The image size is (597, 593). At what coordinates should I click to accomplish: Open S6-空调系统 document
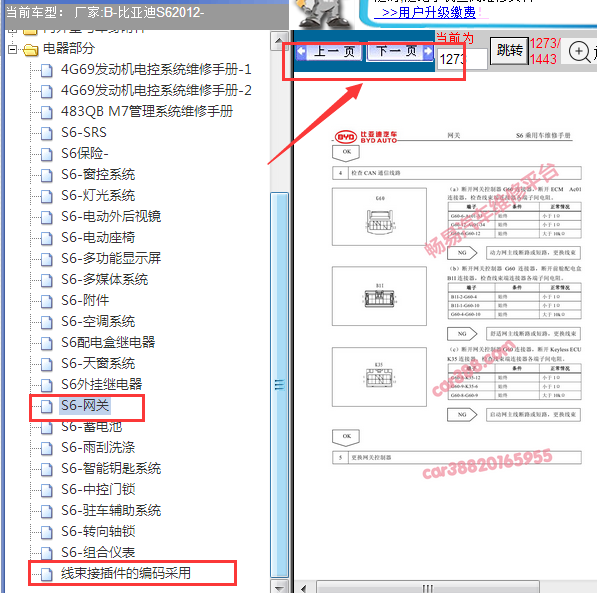tap(98, 321)
